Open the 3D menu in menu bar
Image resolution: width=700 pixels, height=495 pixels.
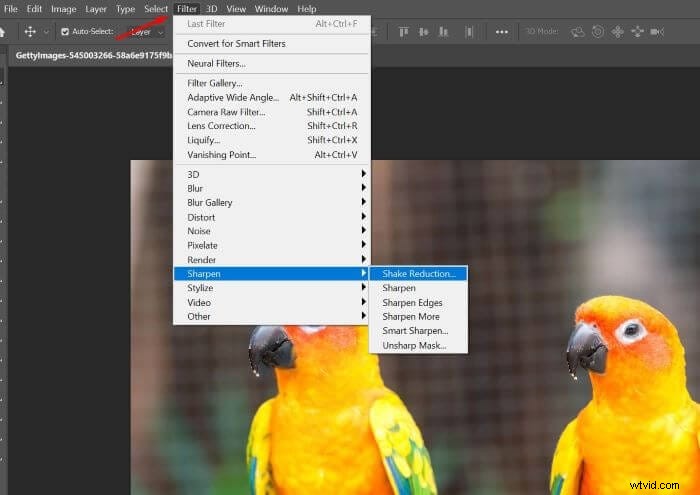click(x=211, y=8)
